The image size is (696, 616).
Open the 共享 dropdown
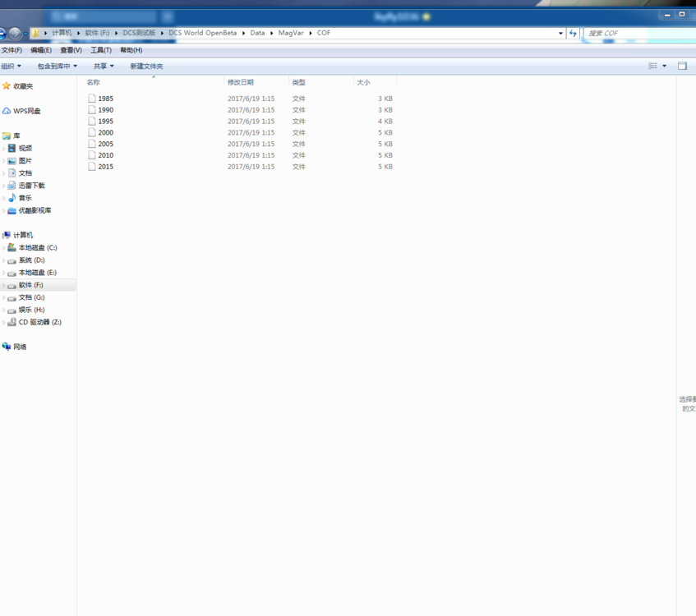pos(104,67)
